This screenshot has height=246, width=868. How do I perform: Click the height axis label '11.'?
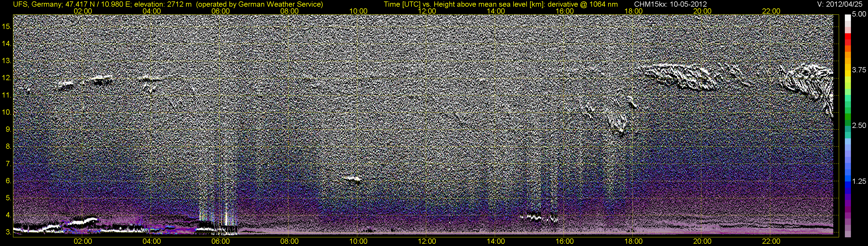point(7,96)
